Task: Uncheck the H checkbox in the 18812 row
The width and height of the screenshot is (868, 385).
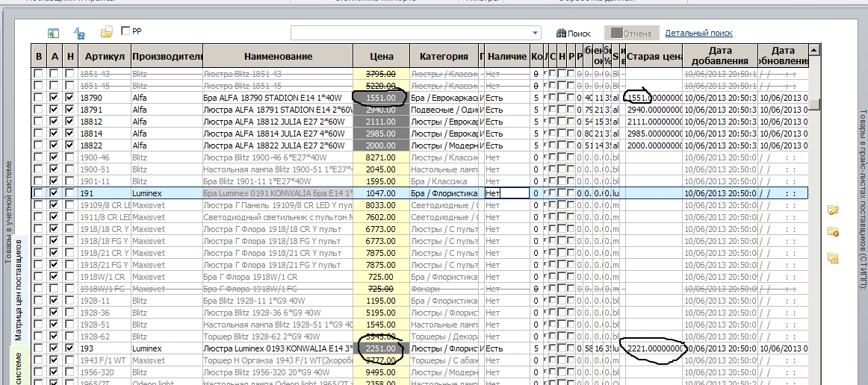Action: pyautogui.click(x=69, y=122)
